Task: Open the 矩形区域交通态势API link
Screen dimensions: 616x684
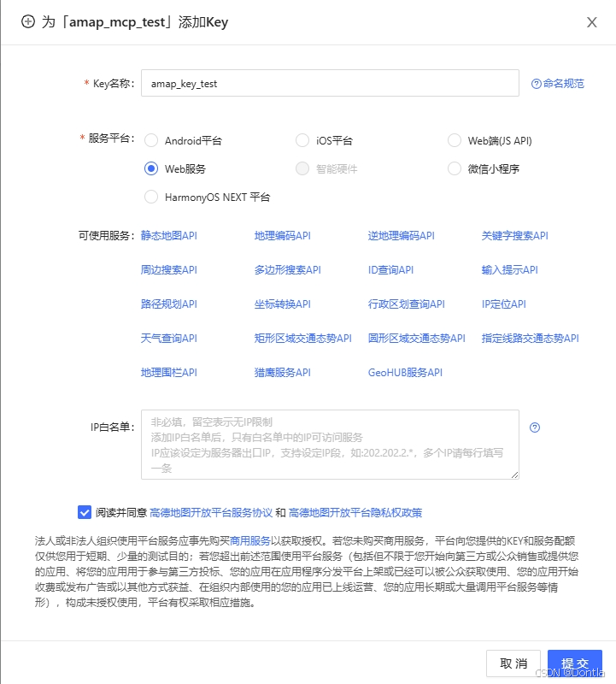Action: [x=303, y=338]
